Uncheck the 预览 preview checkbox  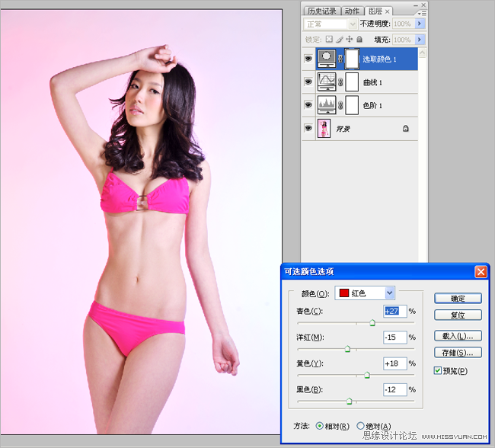[438, 370]
